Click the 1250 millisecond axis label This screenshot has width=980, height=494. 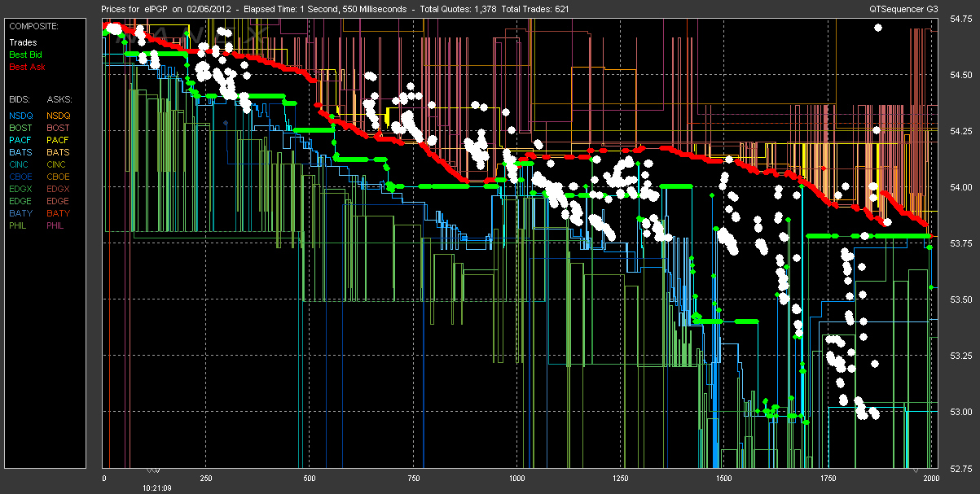(620, 479)
